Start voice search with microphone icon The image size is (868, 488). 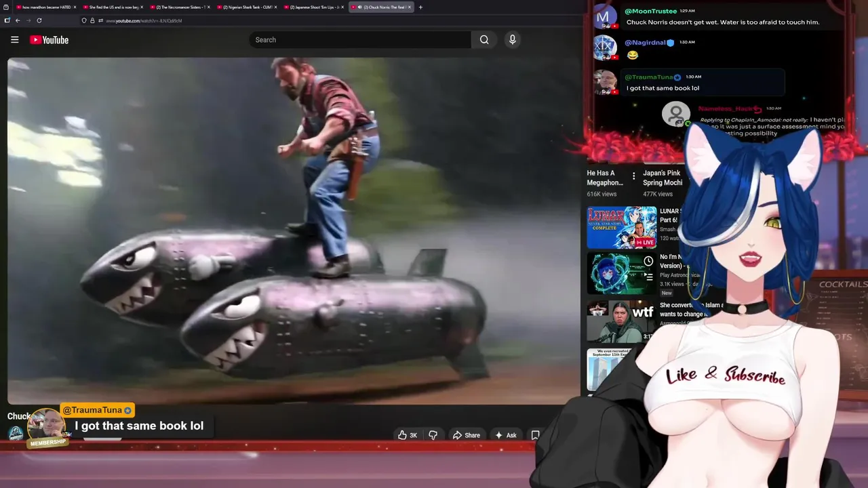coord(513,40)
